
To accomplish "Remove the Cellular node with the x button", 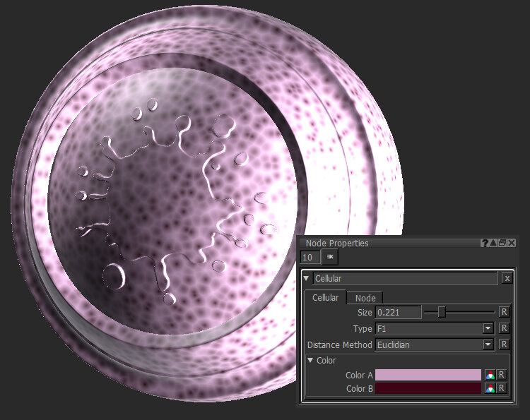I will tap(507, 279).
